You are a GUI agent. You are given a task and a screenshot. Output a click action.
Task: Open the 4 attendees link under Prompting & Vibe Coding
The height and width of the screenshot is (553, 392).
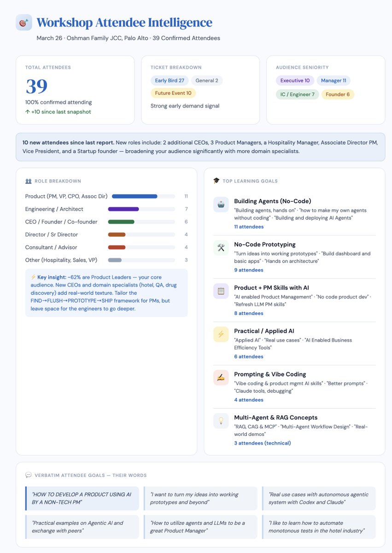pyautogui.click(x=249, y=400)
